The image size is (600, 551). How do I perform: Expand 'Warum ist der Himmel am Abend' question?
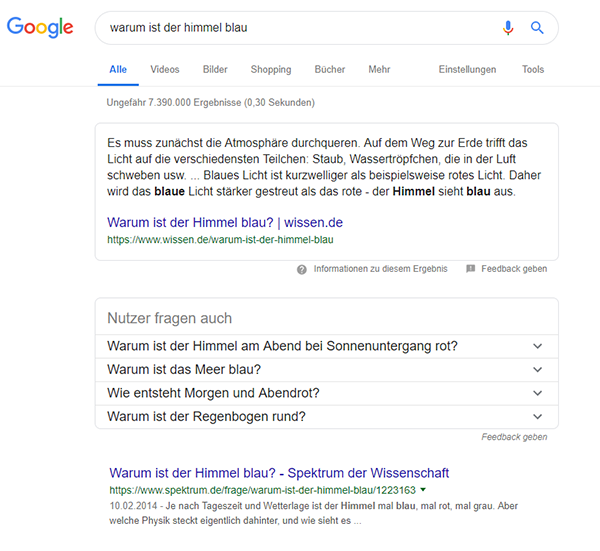pos(326,346)
